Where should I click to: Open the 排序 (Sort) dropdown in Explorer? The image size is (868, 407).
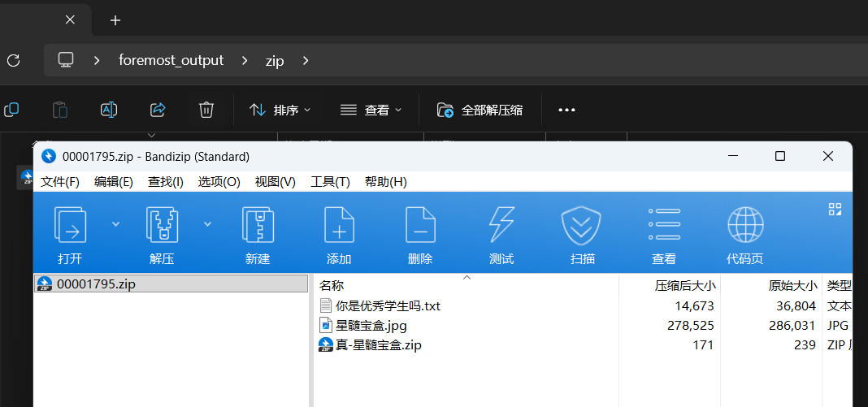280,110
